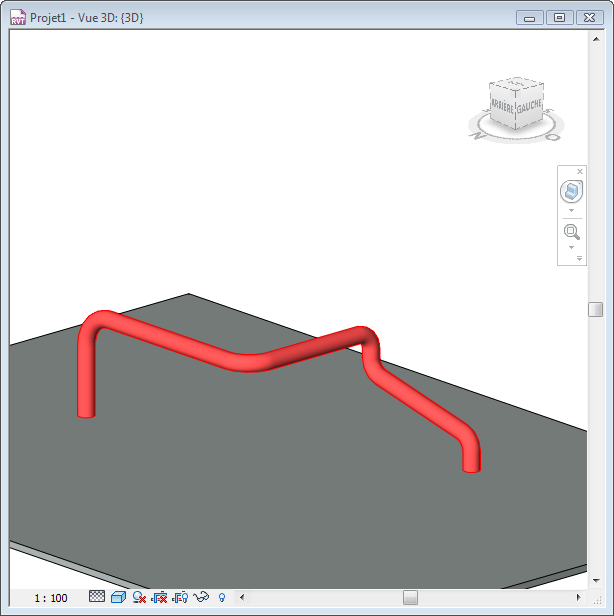Minimize the Projet1 3D view window
The image size is (614, 616).
click(530, 18)
